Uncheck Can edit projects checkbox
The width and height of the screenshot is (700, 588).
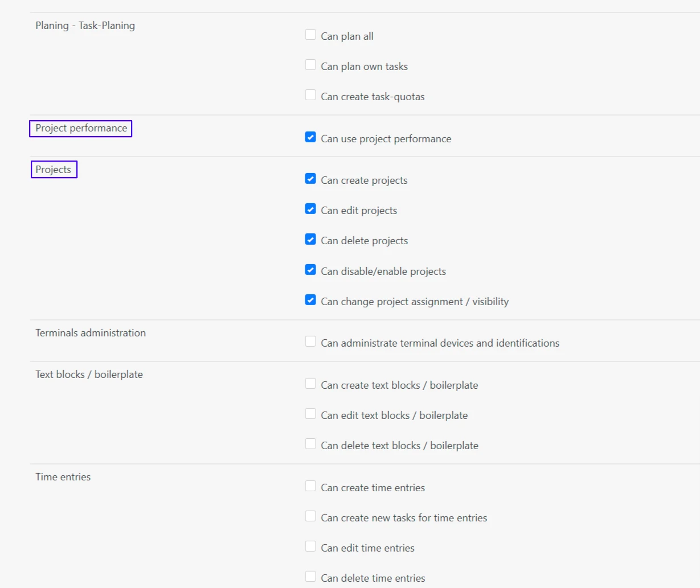(x=310, y=209)
